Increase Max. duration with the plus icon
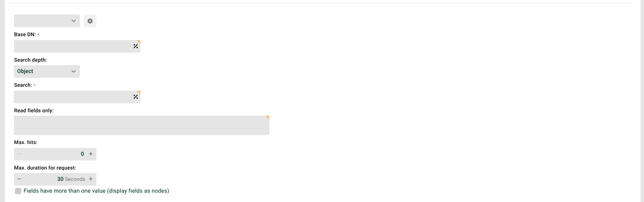 90,179
